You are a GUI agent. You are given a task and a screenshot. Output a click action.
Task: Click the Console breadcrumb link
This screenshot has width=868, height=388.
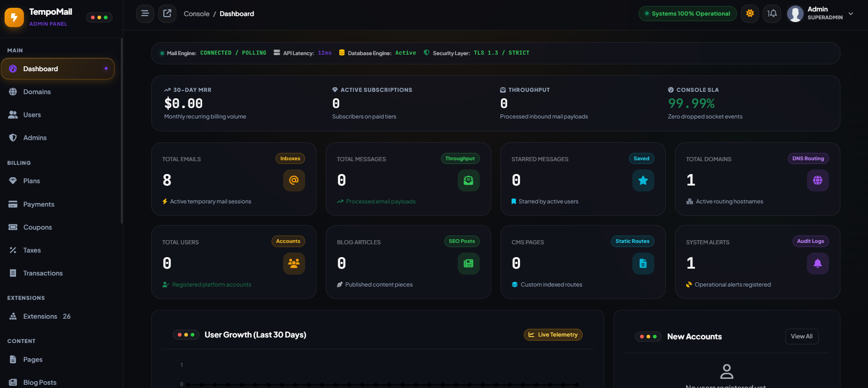[197, 14]
